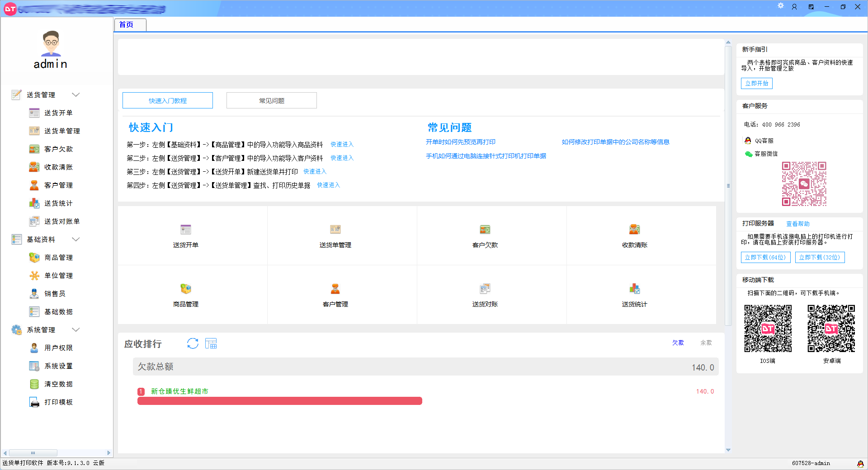The image size is (868, 470).
Task: Click the QQ icon in status bar
Action: click(860, 464)
